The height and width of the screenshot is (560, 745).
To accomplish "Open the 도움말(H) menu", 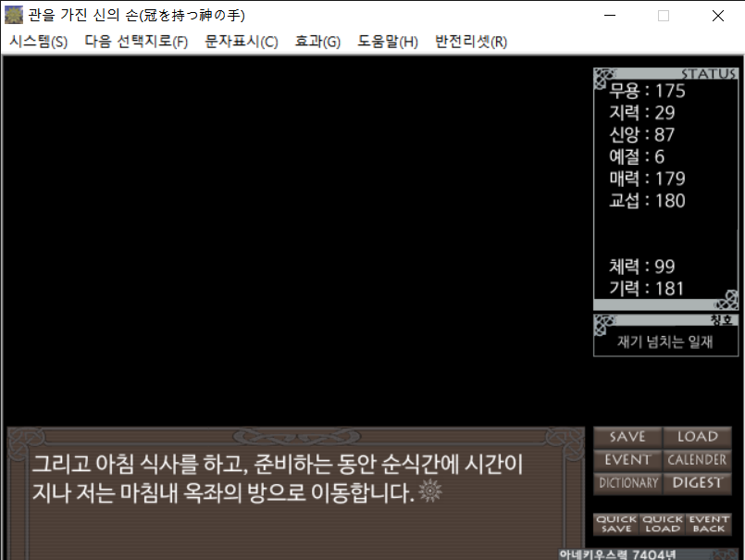I will point(388,42).
